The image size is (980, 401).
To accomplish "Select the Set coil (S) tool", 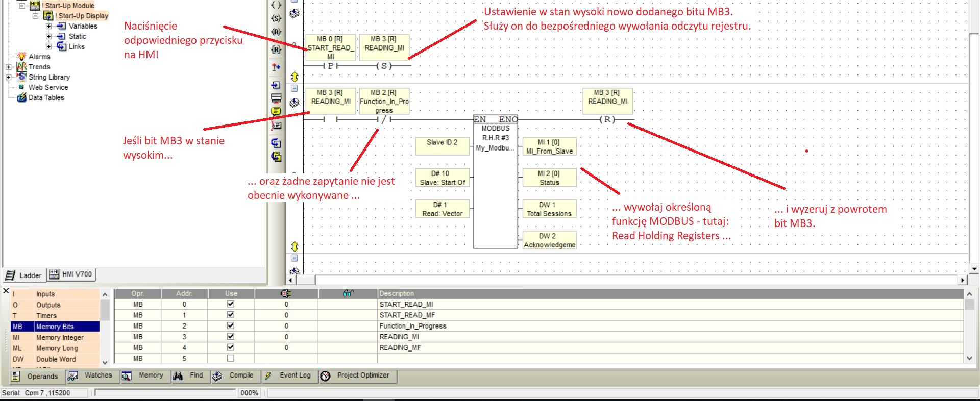I will click(x=276, y=18).
